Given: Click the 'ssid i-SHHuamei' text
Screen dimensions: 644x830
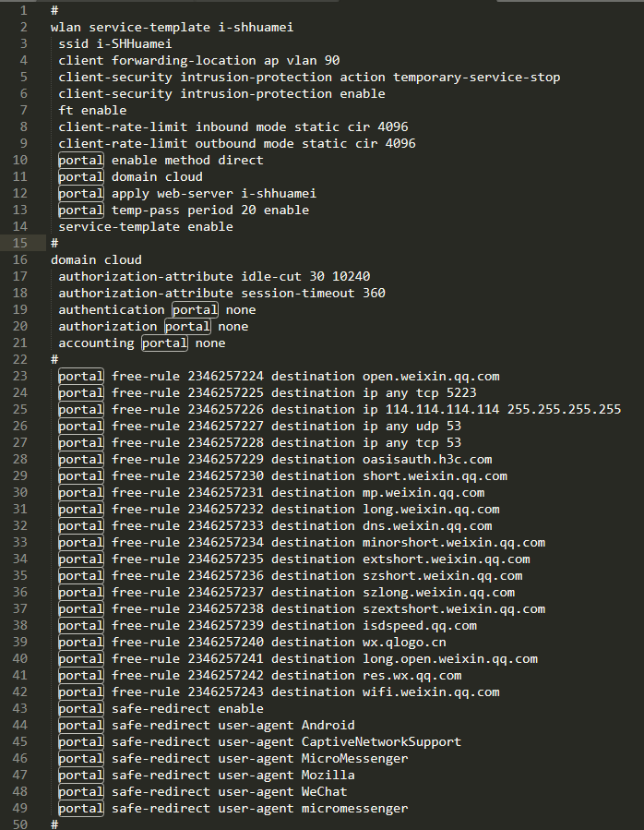Looking at the screenshot, I should tap(115, 44).
